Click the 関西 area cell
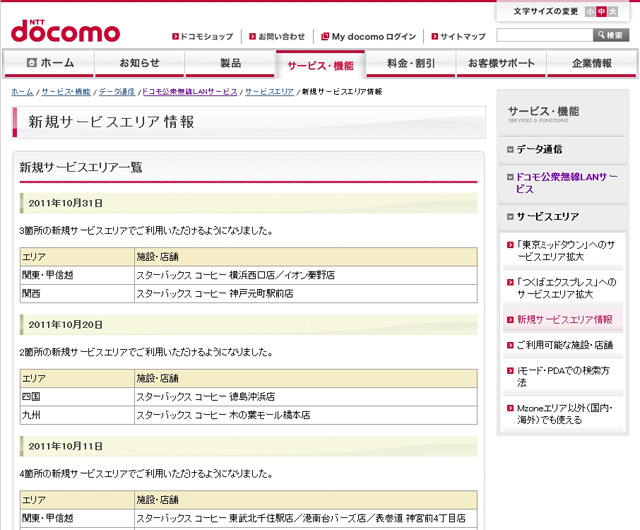 click(x=77, y=294)
